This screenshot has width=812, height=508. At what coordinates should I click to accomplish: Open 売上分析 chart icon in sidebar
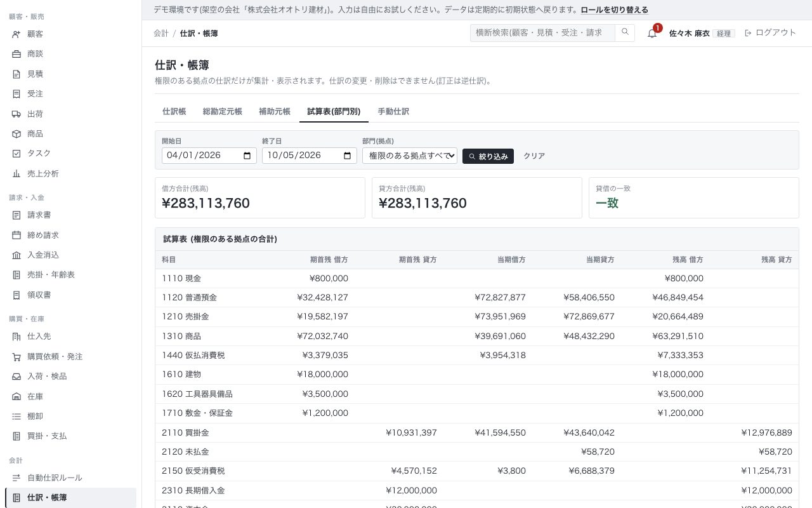(16, 174)
